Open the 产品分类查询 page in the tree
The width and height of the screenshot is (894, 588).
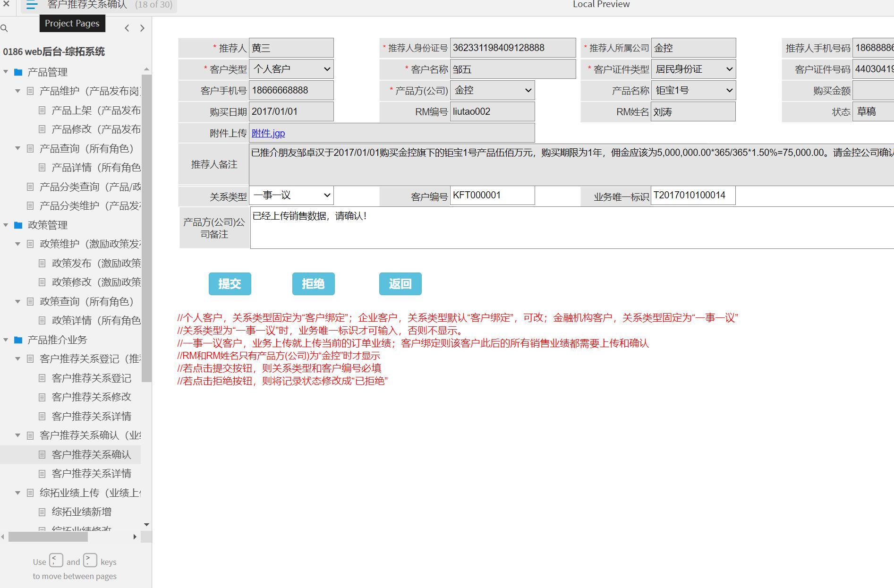tap(90, 187)
